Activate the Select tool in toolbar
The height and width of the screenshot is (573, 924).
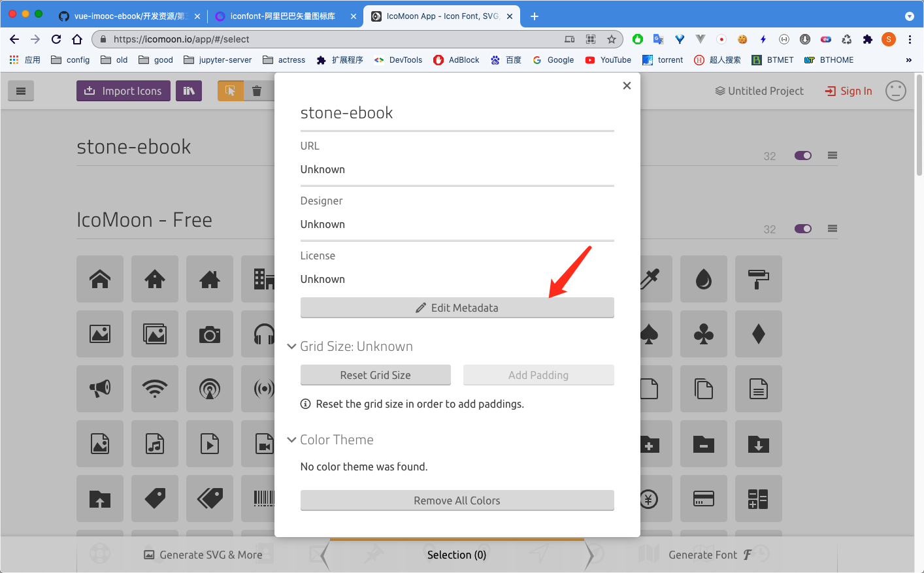[231, 91]
